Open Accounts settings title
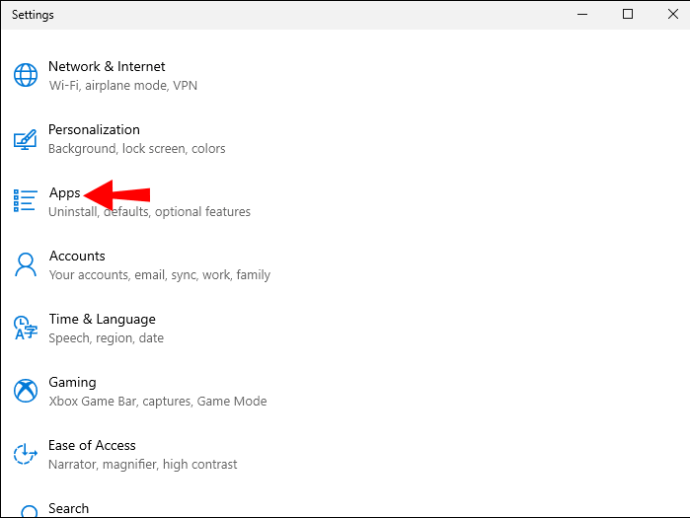Screen dimensions: 690x518 click(77, 256)
